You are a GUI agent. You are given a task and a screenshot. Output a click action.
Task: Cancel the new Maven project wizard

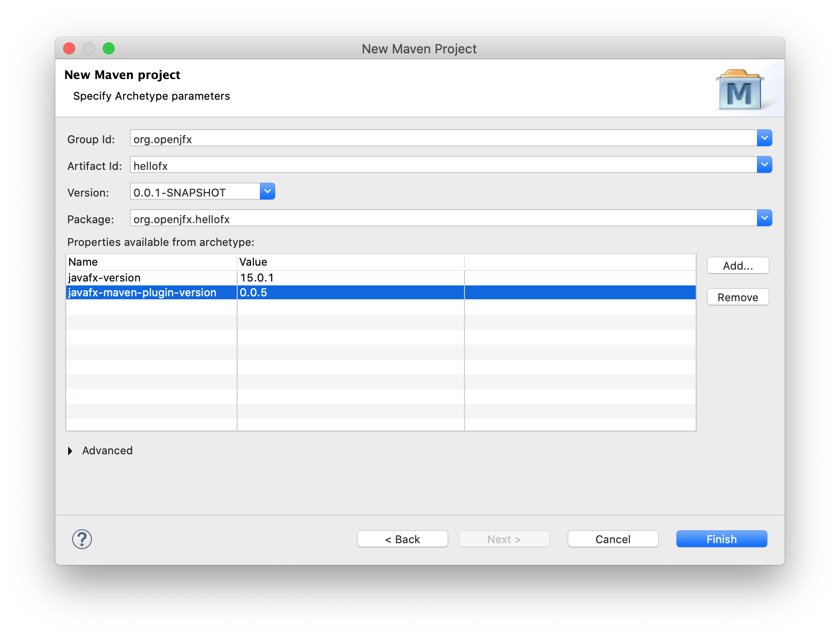(x=613, y=539)
